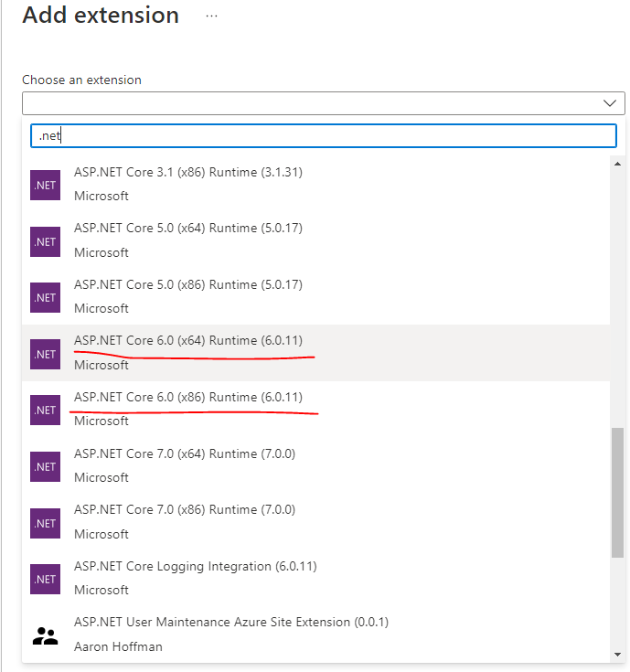This screenshot has width=630, height=672.
Task: Click .NET icon of ASP.NET Core 7.0 (x64) Runtime
Action: click(x=45, y=466)
